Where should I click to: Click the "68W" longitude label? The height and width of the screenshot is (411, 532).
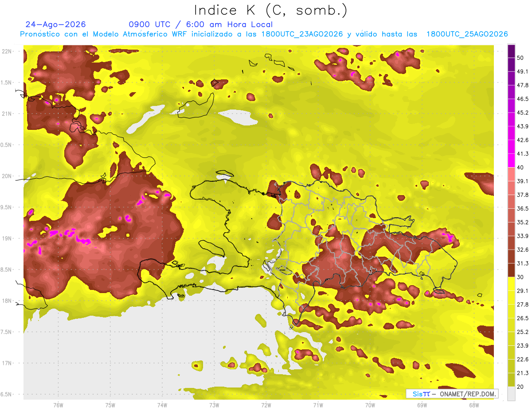point(474,405)
